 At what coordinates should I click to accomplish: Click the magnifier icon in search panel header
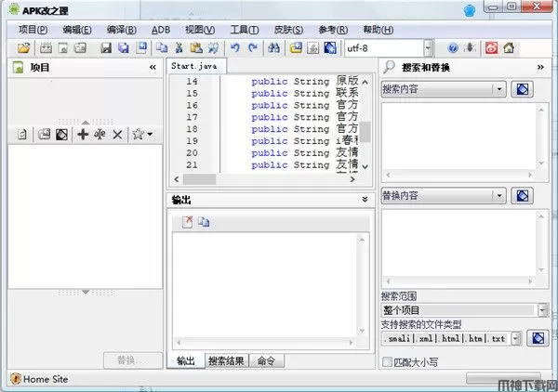[389, 67]
